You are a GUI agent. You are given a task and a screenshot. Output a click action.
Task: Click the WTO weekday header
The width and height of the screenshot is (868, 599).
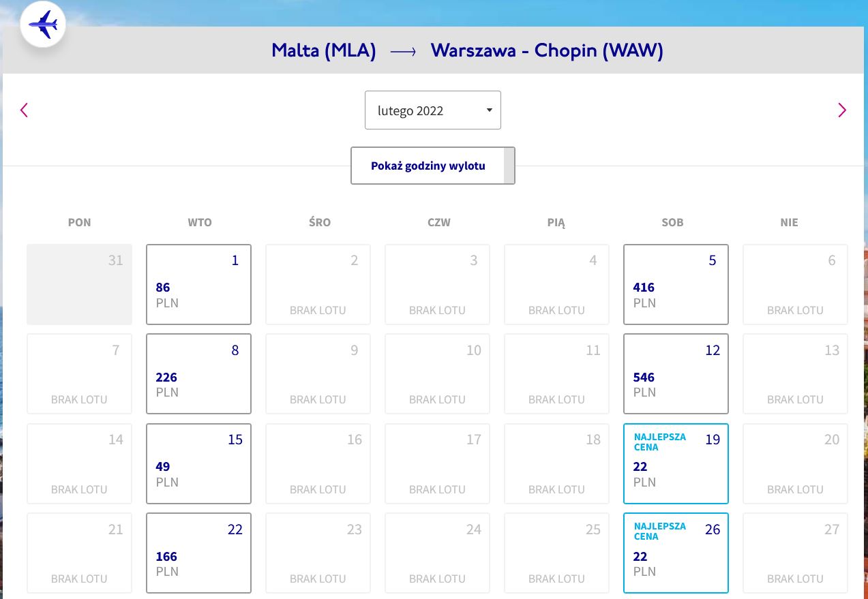point(199,222)
